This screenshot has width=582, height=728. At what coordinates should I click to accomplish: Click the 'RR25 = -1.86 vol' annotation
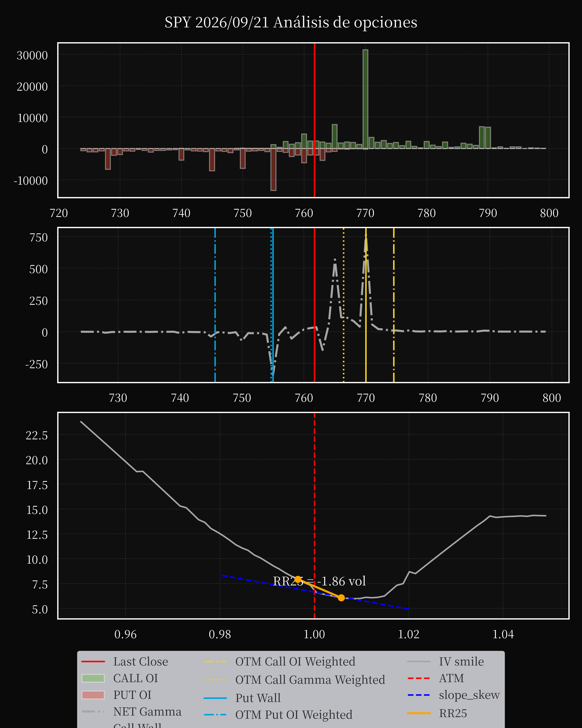[319, 581]
